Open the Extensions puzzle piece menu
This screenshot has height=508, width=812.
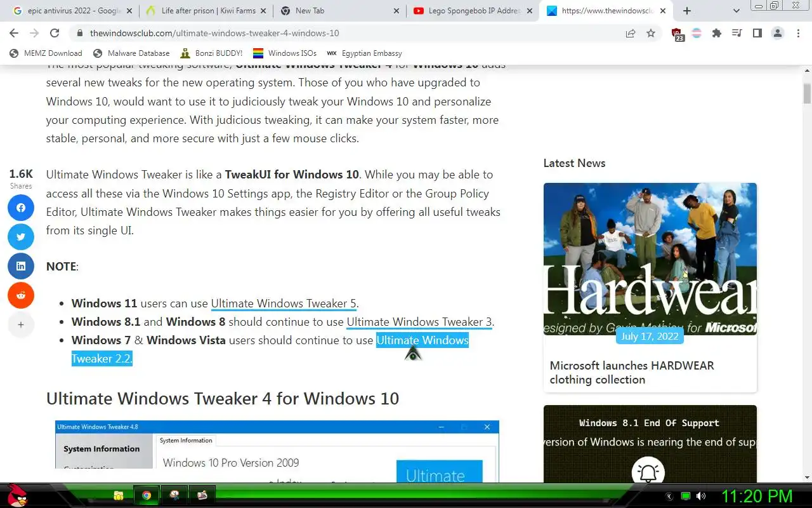(717, 33)
